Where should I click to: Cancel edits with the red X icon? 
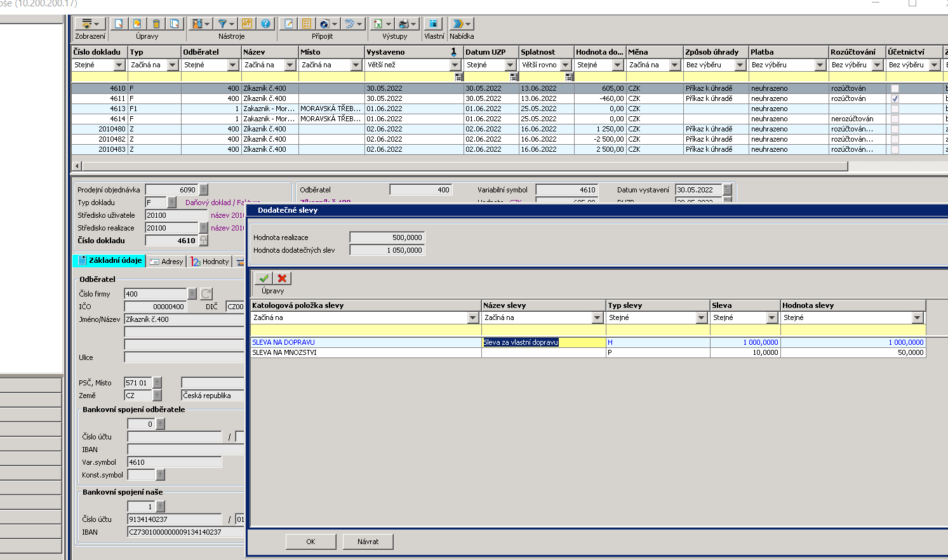pos(282,278)
